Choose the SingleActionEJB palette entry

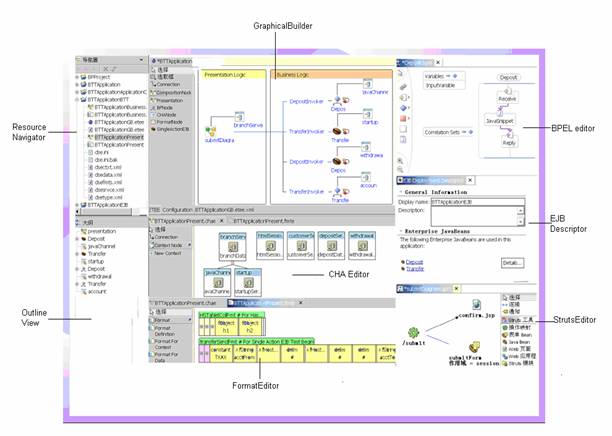(170, 129)
